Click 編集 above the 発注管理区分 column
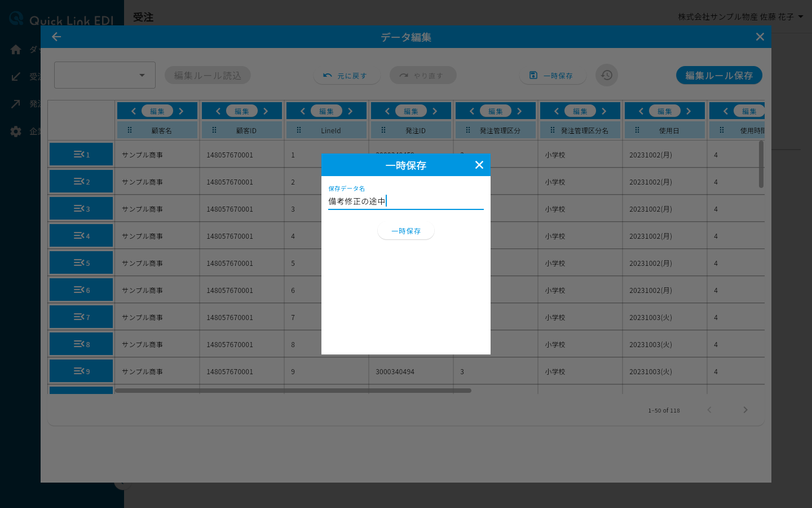Screen dimensions: 812x508 coord(496,111)
